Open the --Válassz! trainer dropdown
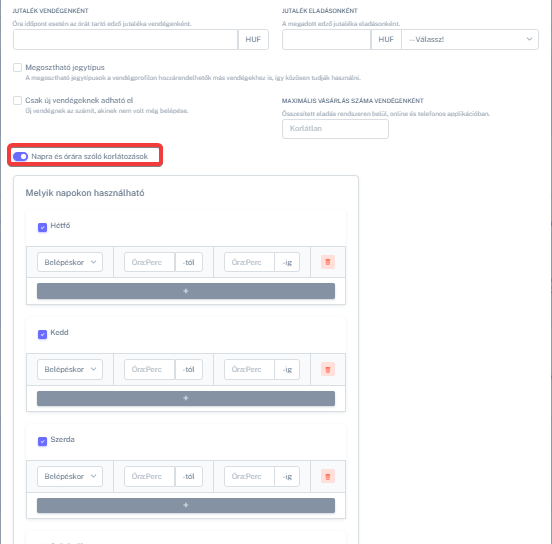The width and height of the screenshot is (552, 544). (470, 39)
